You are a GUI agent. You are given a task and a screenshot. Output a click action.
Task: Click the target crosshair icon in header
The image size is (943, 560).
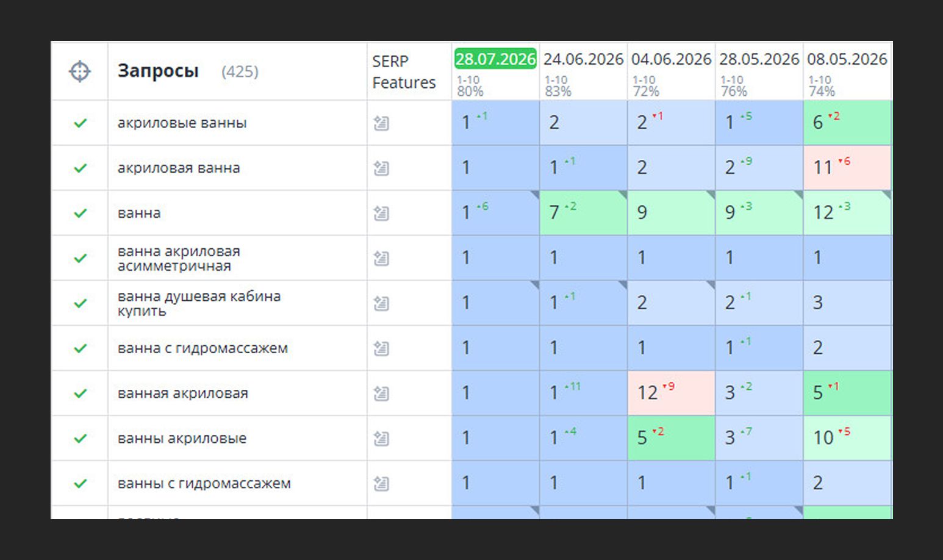pos(80,71)
